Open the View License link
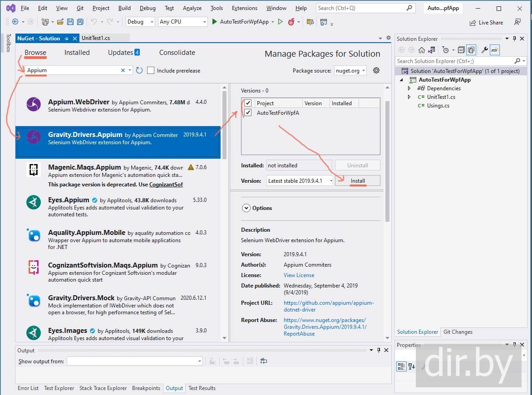This screenshot has width=532, height=395. [299, 275]
